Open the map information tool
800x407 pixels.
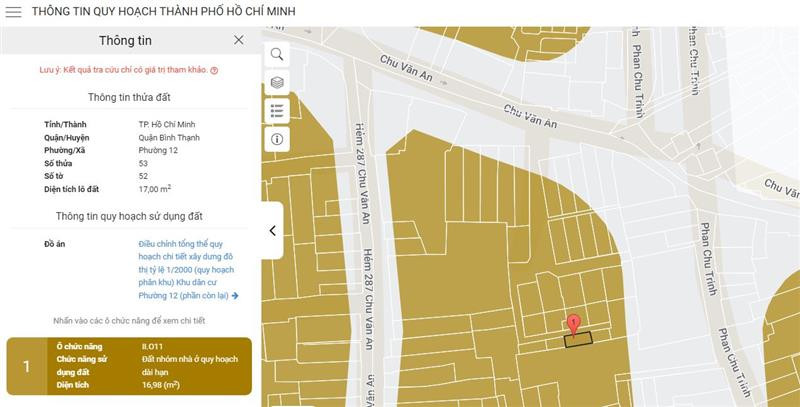tap(277, 139)
